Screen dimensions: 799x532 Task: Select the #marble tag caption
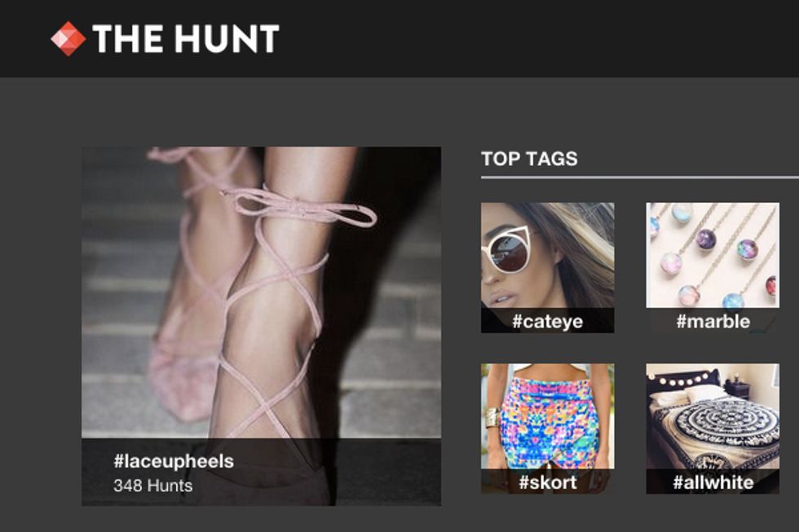click(x=713, y=321)
